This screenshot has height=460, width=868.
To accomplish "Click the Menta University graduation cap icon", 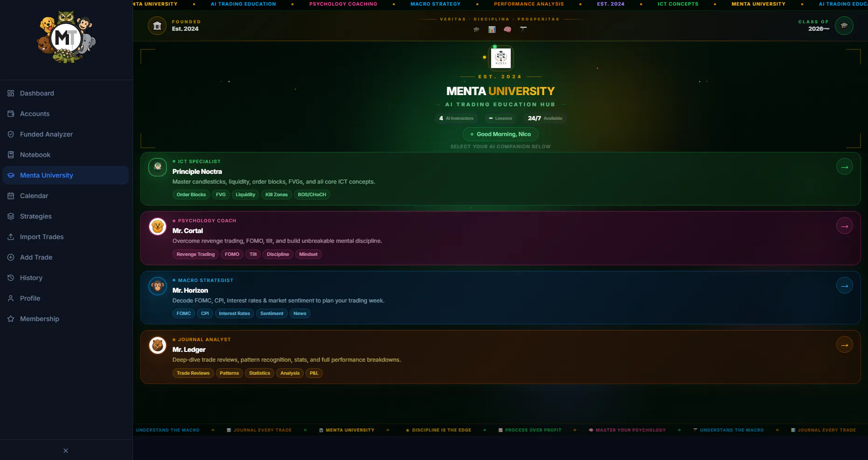I will coord(11,175).
